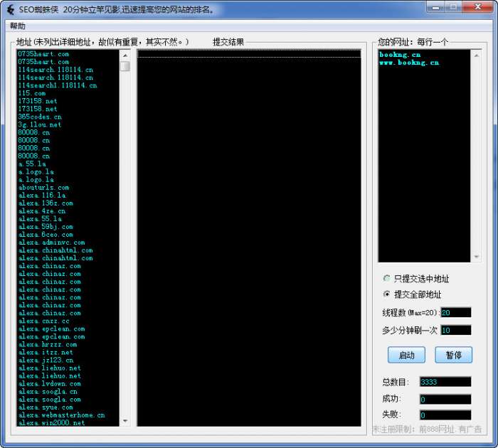
Task: Maximize the SEO spider window
Action: click(453, 7)
